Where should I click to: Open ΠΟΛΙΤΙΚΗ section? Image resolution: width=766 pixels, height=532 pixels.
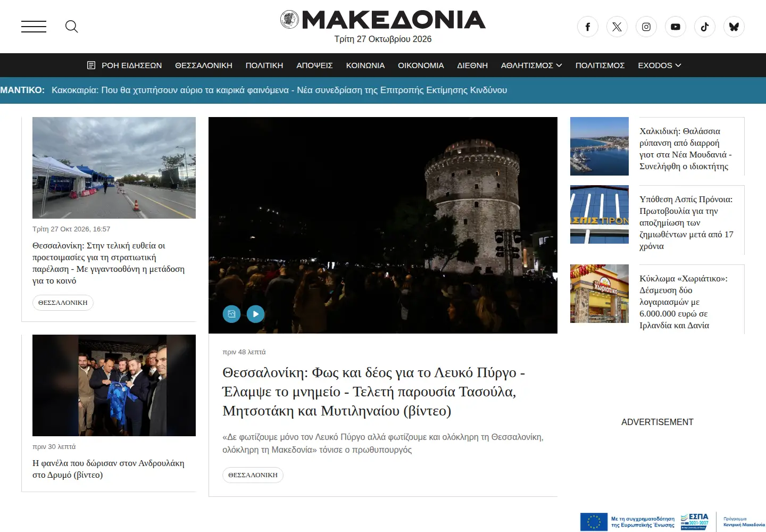[264, 65]
